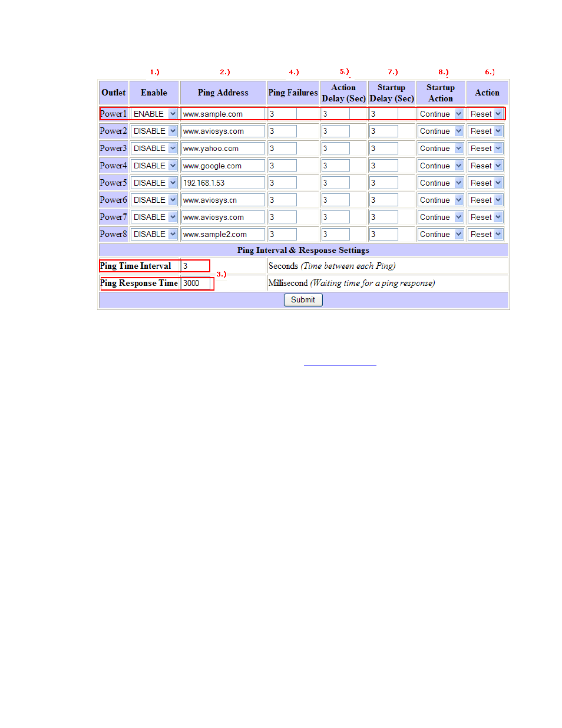Click Power3 Ping Failures field
562x728 pixels.
pos(283,149)
